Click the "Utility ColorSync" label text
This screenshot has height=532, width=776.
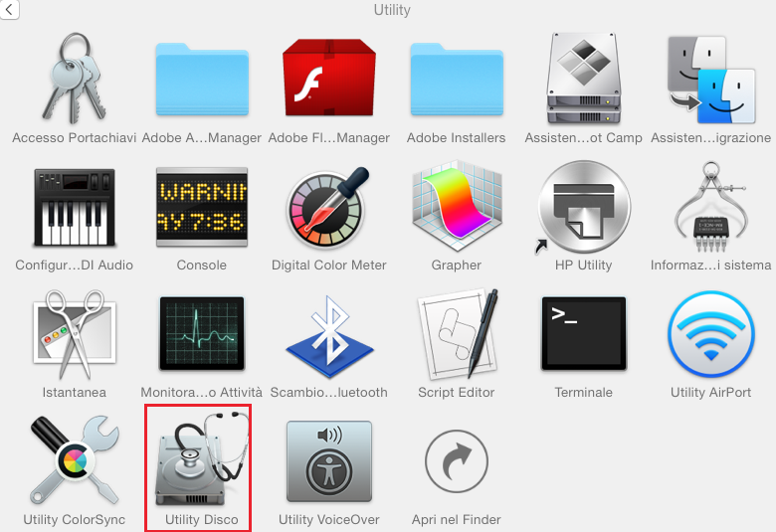pos(75,520)
